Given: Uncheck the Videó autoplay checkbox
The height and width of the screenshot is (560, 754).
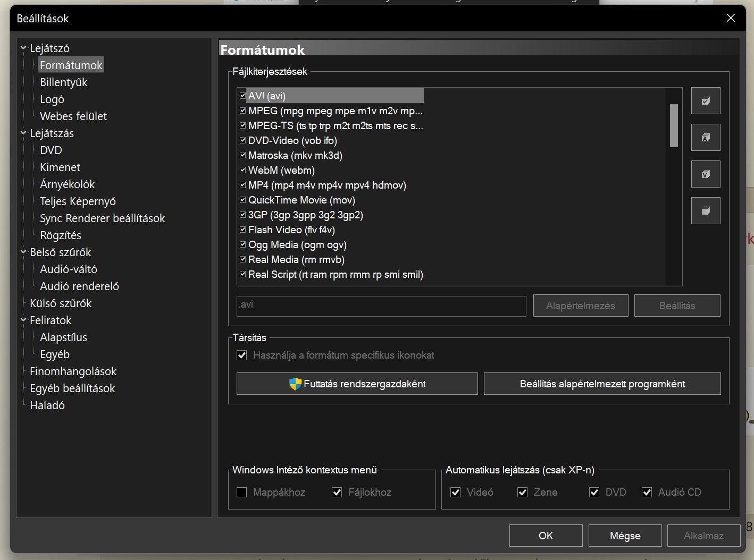Looking at the screenshot, I should coord(455,492).
